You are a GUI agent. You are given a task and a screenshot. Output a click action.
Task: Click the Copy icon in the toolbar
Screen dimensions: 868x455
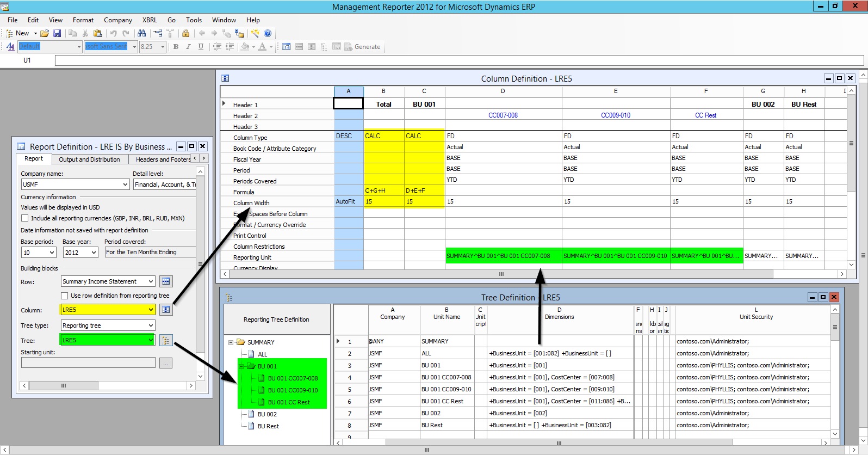click(x=72, y=33)
